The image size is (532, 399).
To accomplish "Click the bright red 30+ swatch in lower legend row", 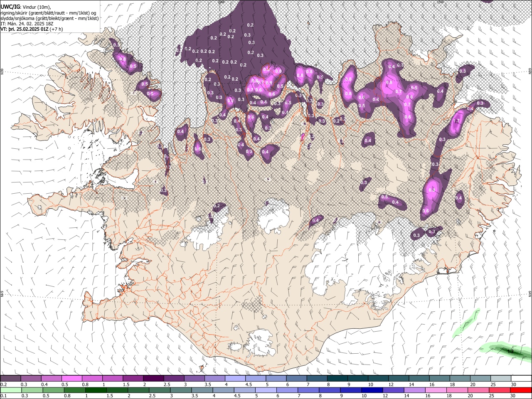I will click(x=521, y=390).
